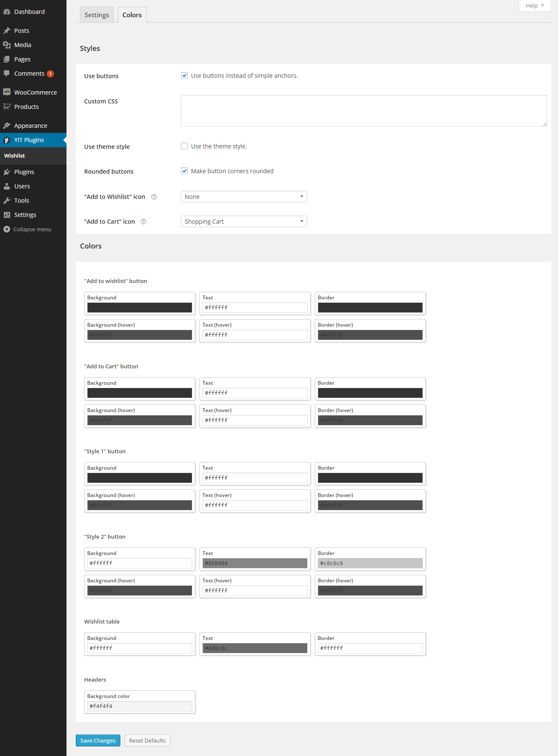Click the Save Changes button
The image size is (558, 756).
(98, 740)
